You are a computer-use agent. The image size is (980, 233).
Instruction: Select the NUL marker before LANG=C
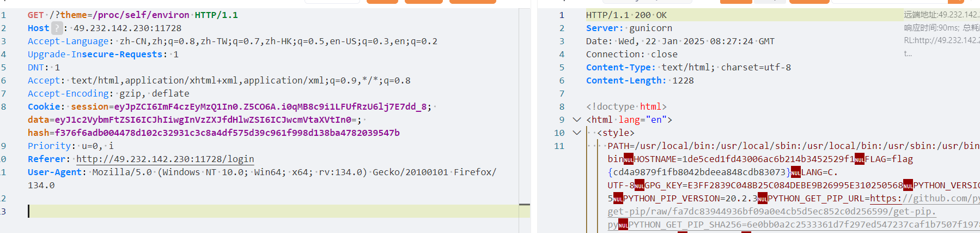click(x=795, y=173)
